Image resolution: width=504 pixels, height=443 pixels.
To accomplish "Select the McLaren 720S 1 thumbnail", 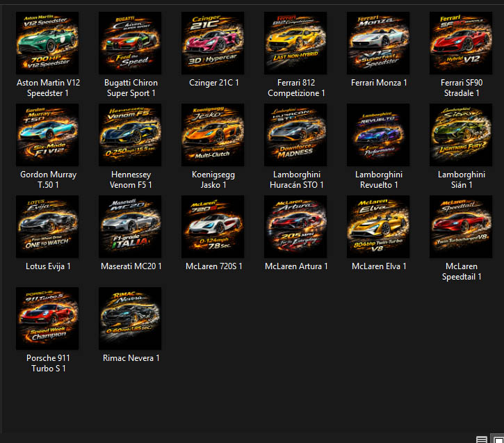I will (x=213, y=227).
